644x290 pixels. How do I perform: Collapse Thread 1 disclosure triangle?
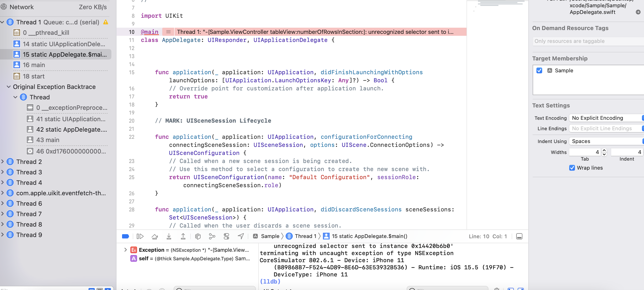click(x=2, y=22)
